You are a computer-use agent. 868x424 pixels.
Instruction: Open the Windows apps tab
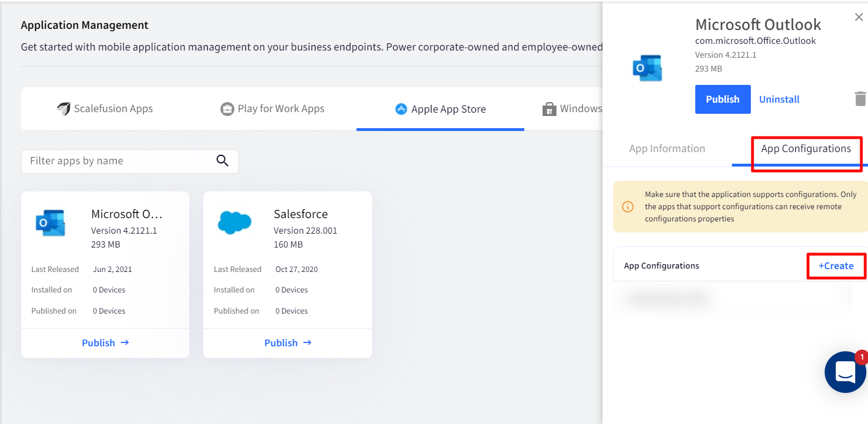[x=572, y=109]
